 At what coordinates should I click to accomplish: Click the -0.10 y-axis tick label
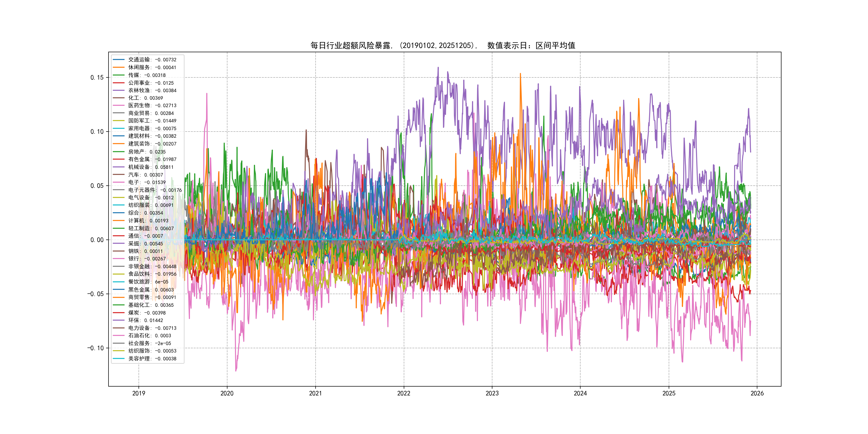[95, 348]
